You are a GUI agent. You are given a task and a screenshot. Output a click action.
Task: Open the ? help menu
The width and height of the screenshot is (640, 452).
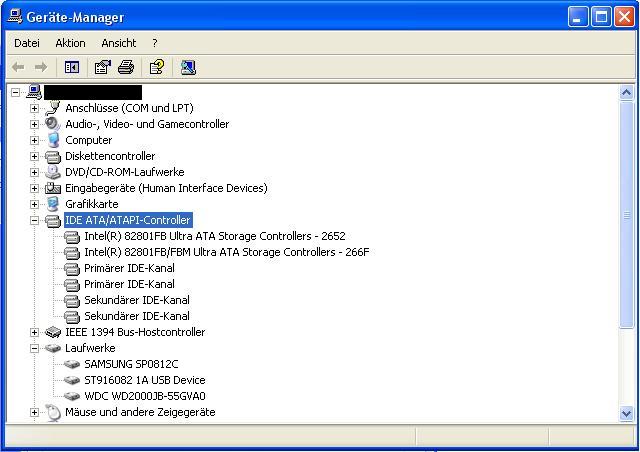[x=155, y=43]
